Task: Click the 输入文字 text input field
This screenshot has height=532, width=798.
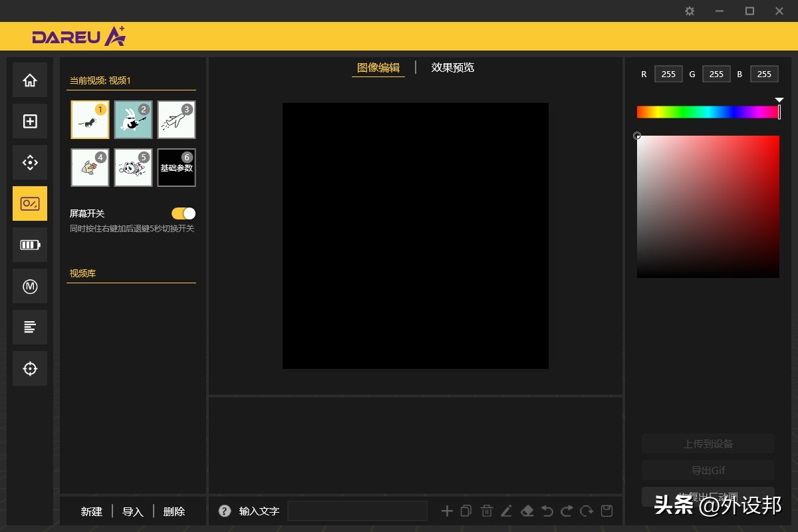Action: tap(357, 511)
